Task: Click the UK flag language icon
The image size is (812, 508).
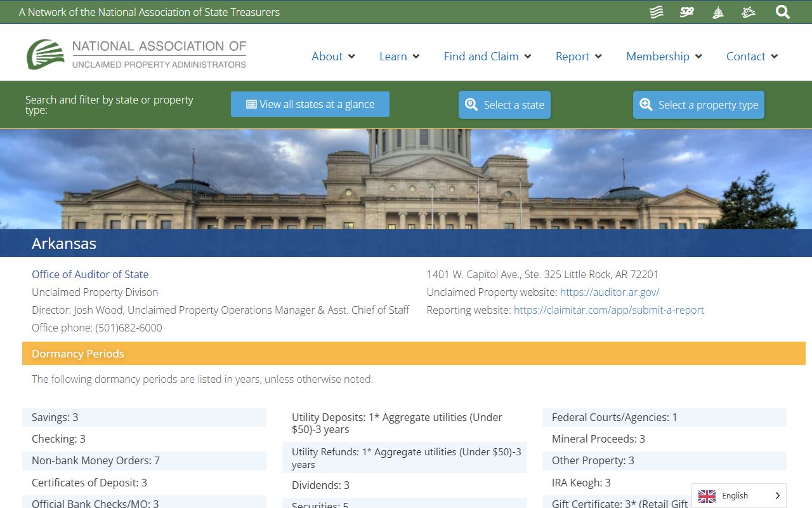Action: pos(707,496)
